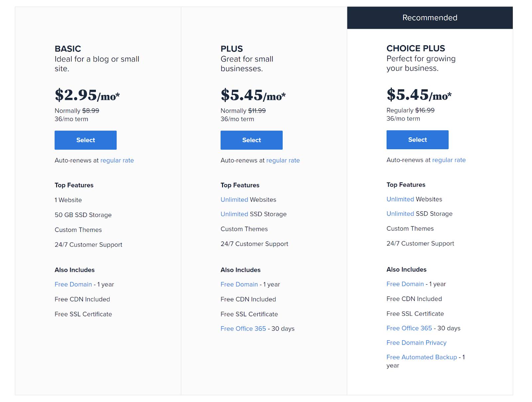
Task: Click Unlimited SSD Storage in Choice Plus
Action: point(400,214)
